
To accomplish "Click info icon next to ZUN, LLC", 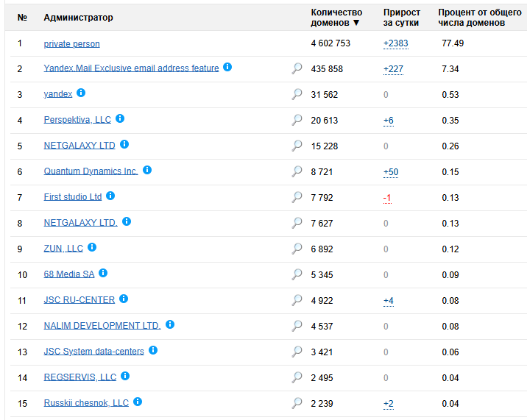I will (x=92, y=247).
